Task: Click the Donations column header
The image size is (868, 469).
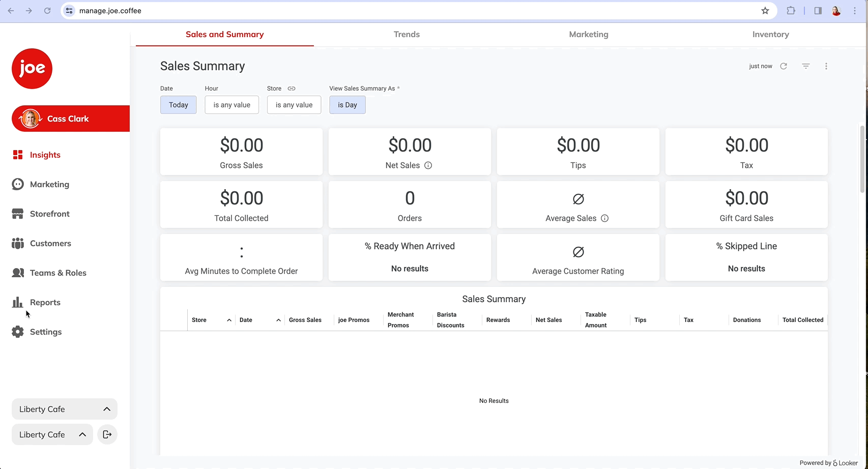Action: pos(747,320)
